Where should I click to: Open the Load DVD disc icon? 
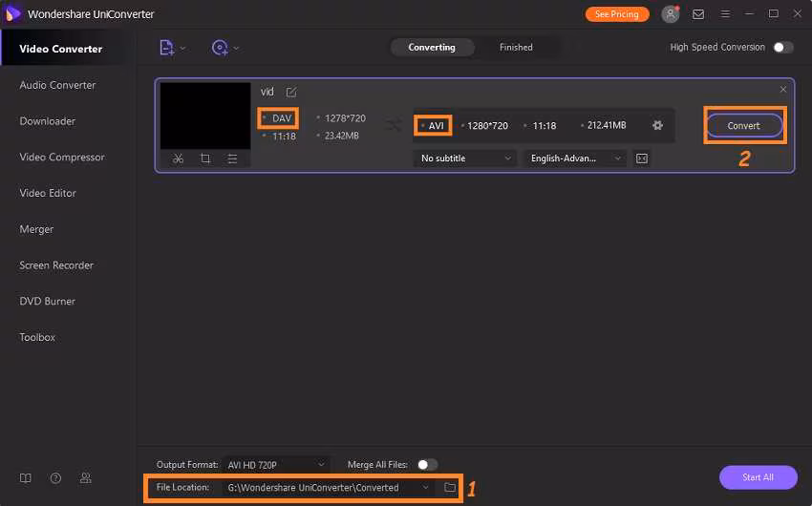(220, 48)
